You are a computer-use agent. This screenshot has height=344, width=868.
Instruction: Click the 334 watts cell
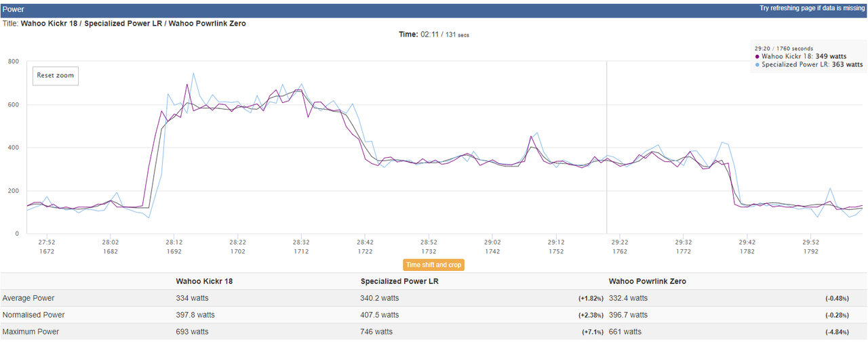pos(192,298)
